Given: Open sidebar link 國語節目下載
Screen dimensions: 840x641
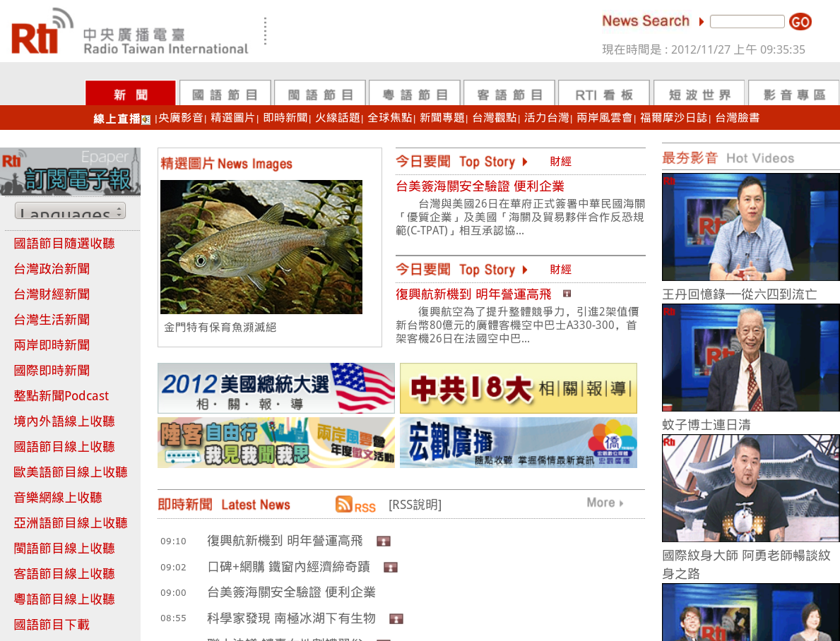Looking at the screenshot, I should [x=52, y=625].
